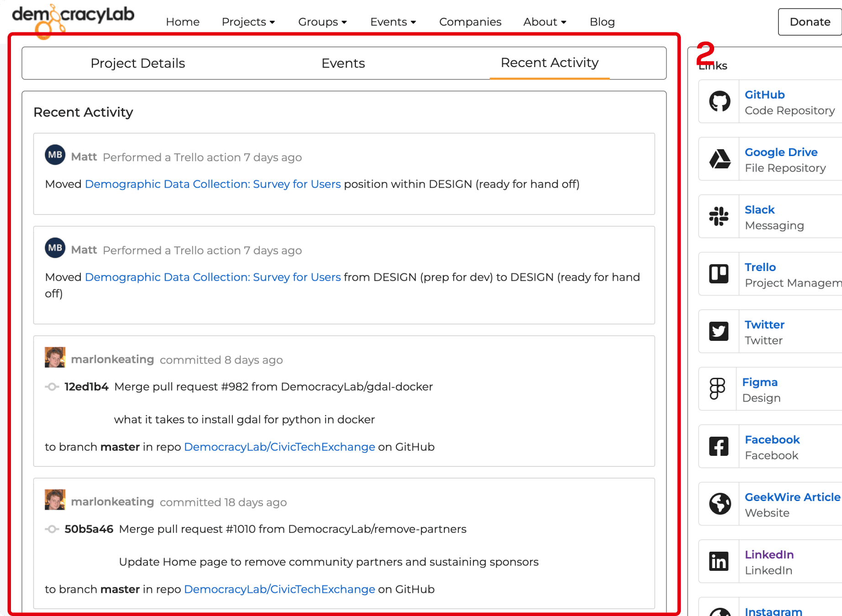The width and height of the screenshot is (842, 616).
Task: Click the Twitter bird icon
Action: [x=719, y=331]
